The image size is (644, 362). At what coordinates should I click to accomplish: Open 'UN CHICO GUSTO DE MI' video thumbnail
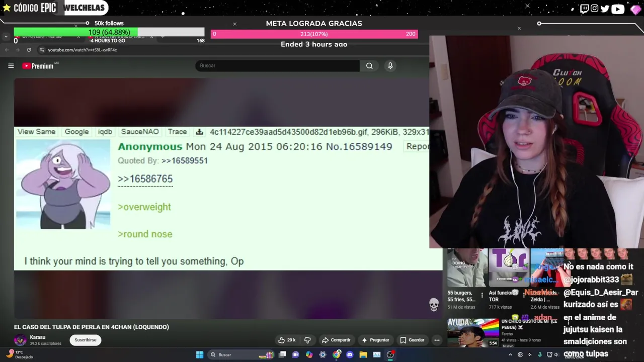click(474, 332)
